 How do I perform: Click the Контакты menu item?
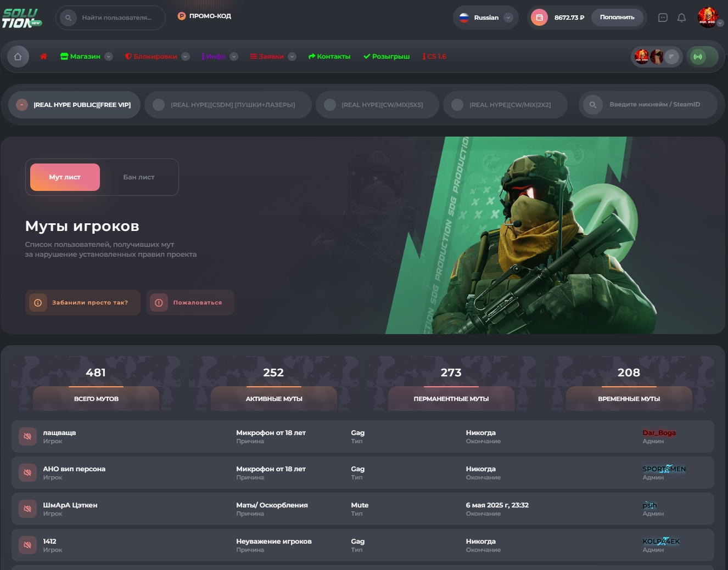point(329,56)
